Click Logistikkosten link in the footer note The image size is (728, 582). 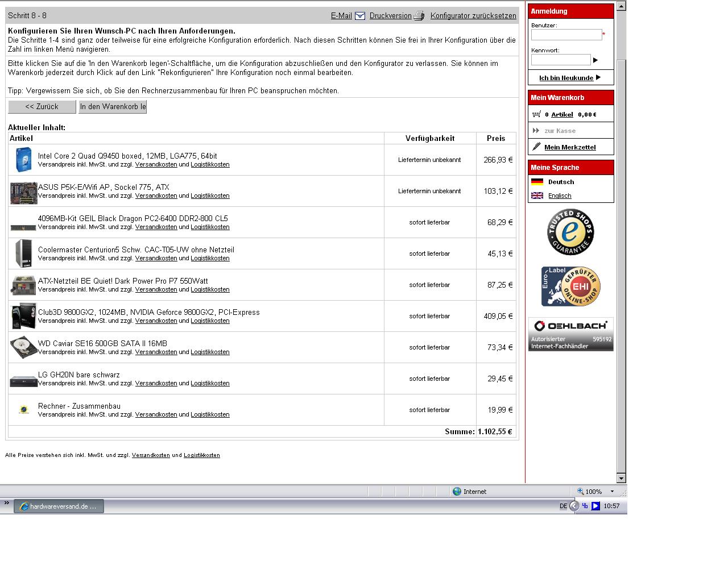(x=202, y=455)
